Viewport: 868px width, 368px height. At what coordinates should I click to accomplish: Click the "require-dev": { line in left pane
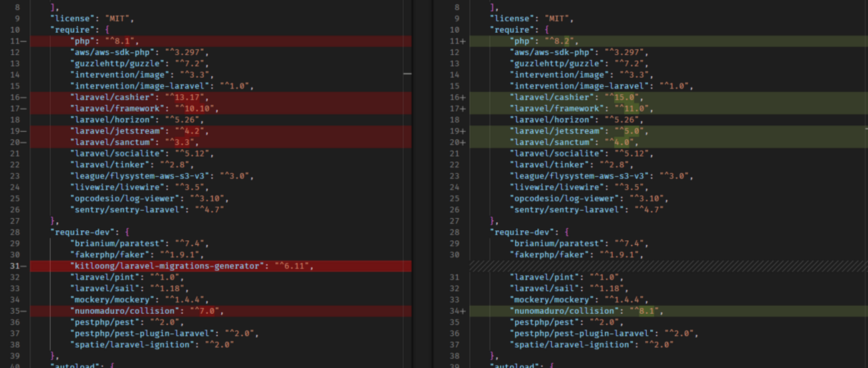point(91,232)
